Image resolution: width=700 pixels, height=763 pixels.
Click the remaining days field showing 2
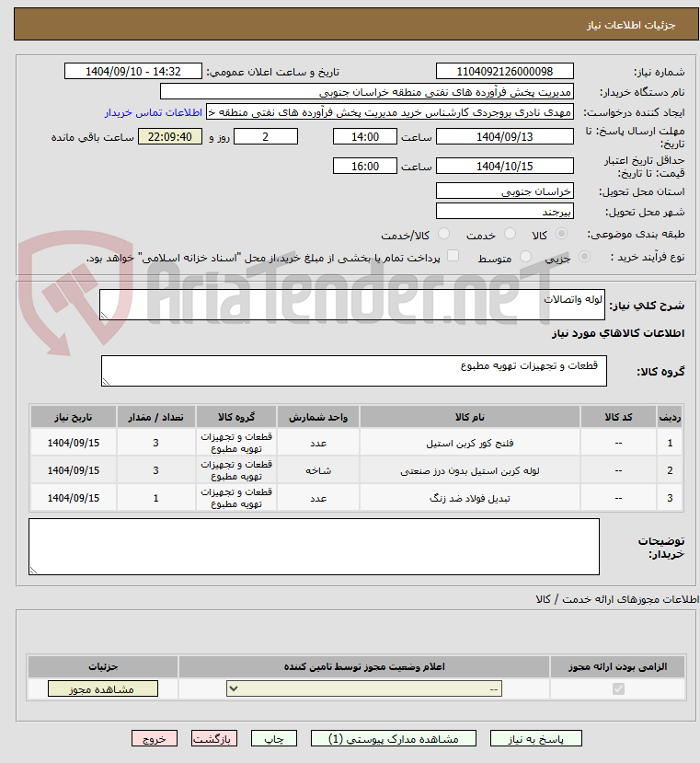(x=266, y=137)
